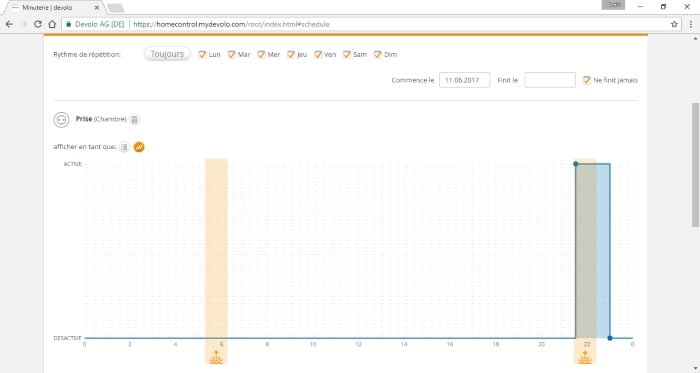Open the browser home page icon
This screenshot has width=700, height=373.
(x=52, y=24)
